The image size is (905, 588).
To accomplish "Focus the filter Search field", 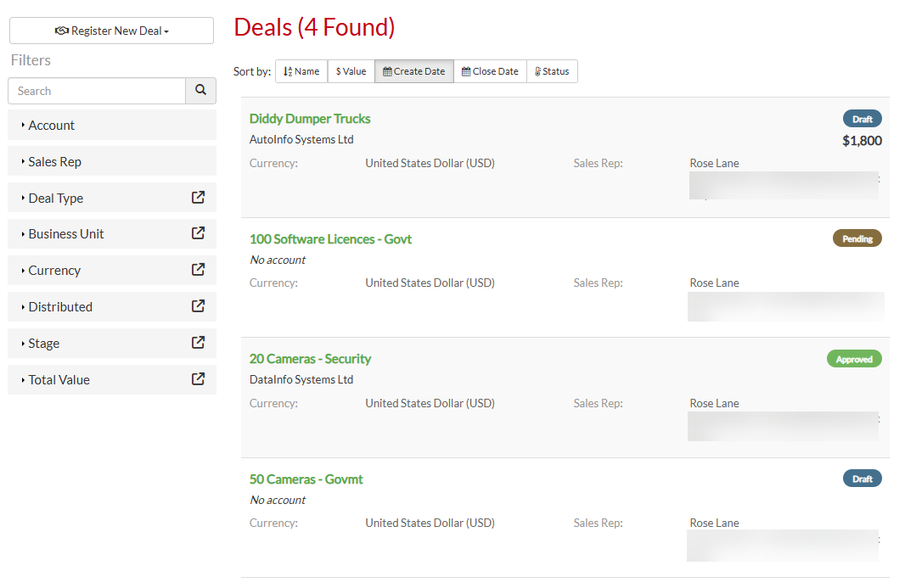I will click(x=97, y=91).
